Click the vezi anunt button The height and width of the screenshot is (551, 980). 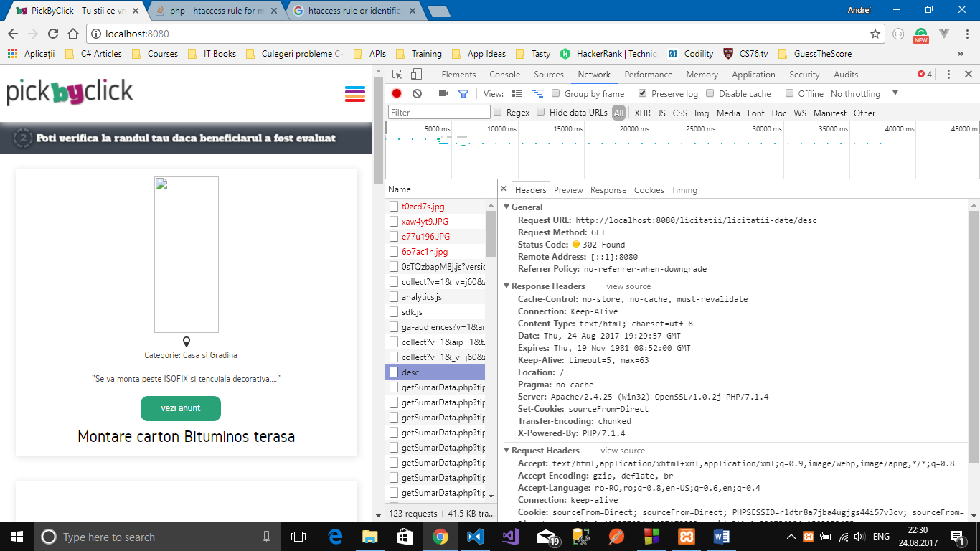[181, 408]
